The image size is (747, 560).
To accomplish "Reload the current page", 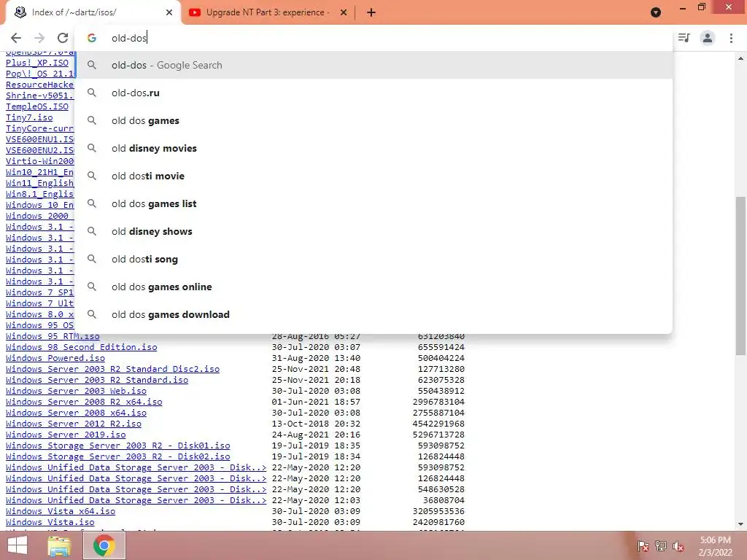I will tap(63, 38).
